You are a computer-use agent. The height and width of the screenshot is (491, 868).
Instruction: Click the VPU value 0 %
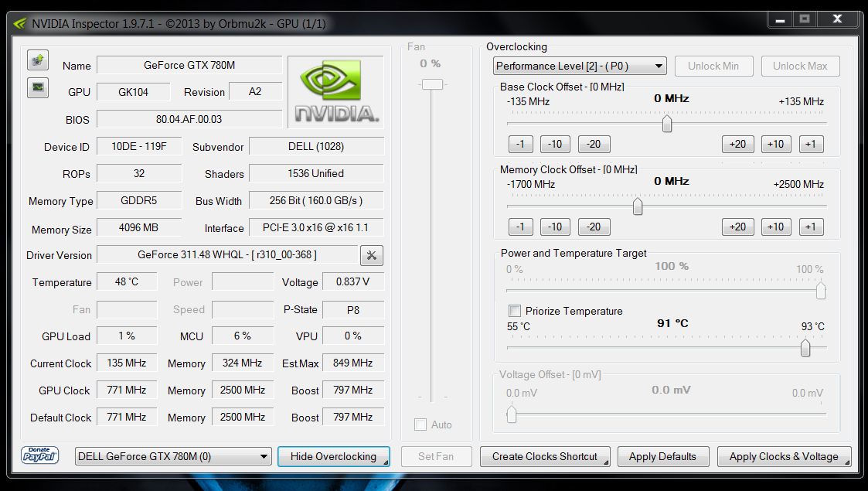[352, 336]
